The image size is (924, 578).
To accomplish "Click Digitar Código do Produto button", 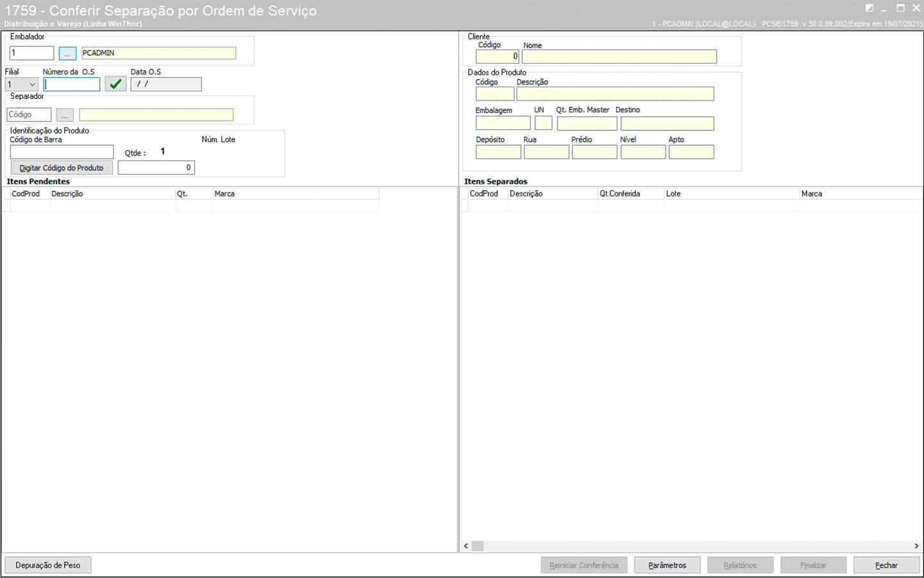I will coord(62,168).
